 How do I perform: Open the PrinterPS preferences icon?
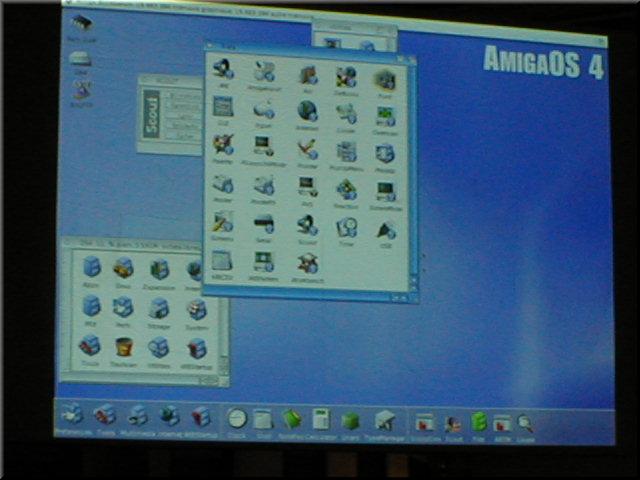click(x=264, y=186)
